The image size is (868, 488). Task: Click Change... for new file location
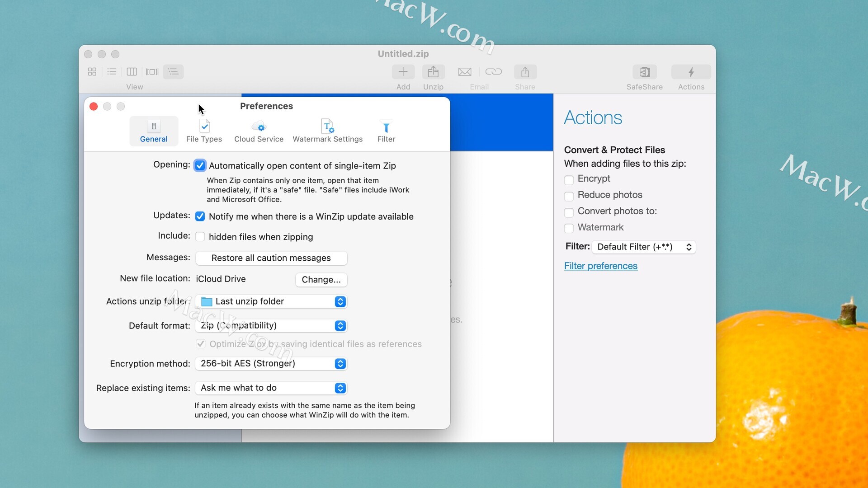point(321,280)
